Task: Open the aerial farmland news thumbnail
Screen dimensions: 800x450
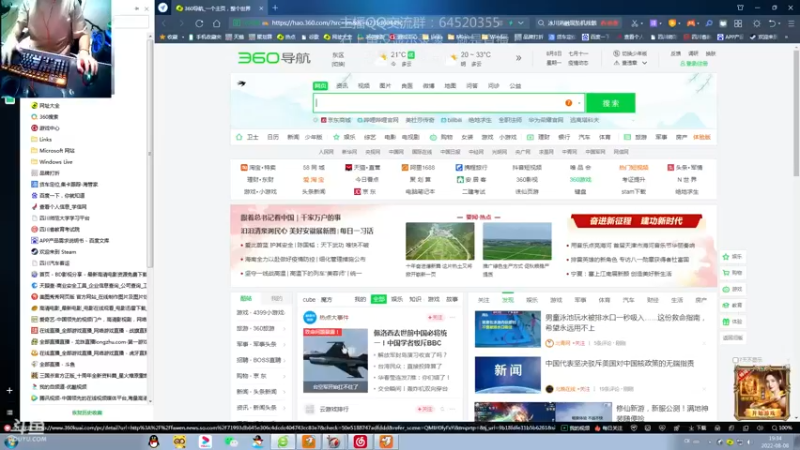Action: (x=440, y=241)
